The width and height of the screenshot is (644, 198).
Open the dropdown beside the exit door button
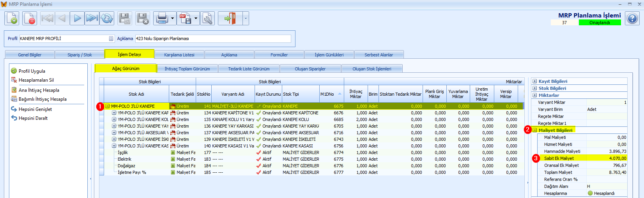[246, 18]
